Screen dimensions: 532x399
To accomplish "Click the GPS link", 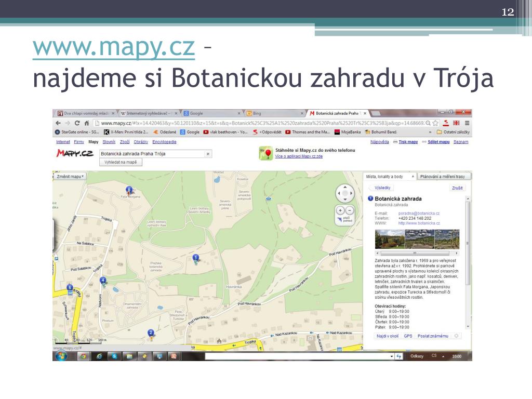I will [408, 336].
